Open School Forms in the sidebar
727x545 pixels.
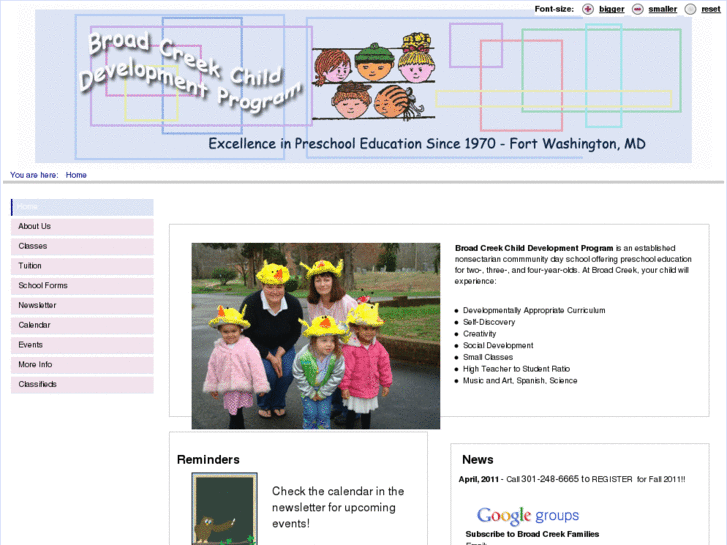82,286
